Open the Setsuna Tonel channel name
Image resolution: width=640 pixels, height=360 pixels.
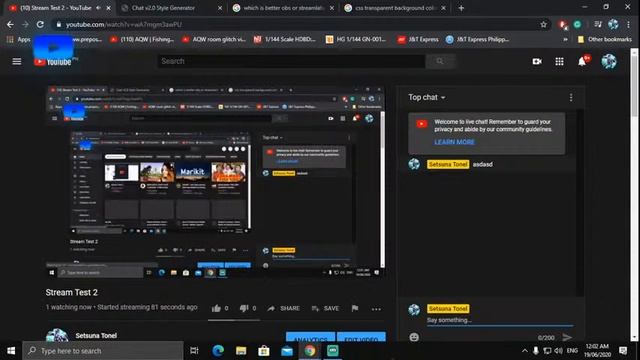[96, 336]
